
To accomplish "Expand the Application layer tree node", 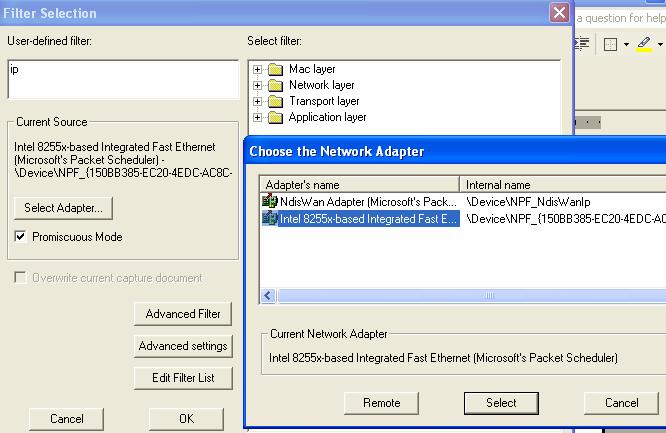I will pos(258,117).
